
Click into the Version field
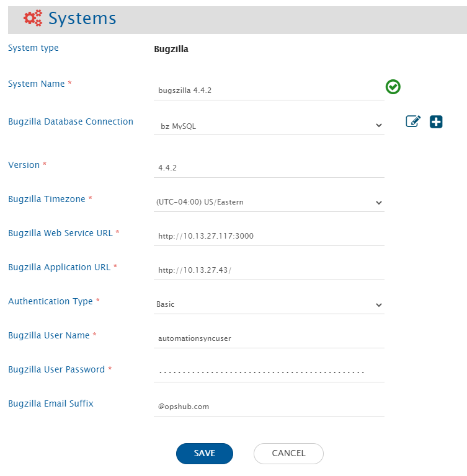[x=269, y=168]
